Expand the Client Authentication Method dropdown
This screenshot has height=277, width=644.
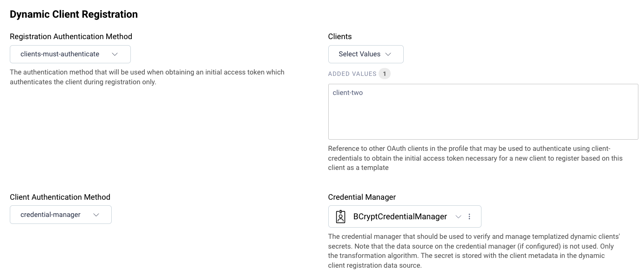96,215
